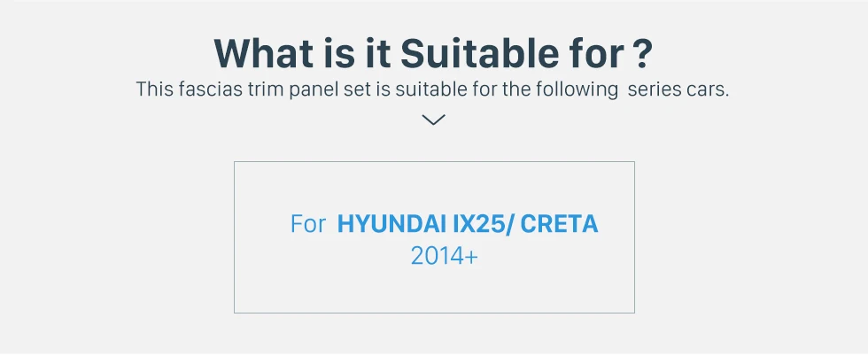Click the word "For" inside the box

pos(308,224)
